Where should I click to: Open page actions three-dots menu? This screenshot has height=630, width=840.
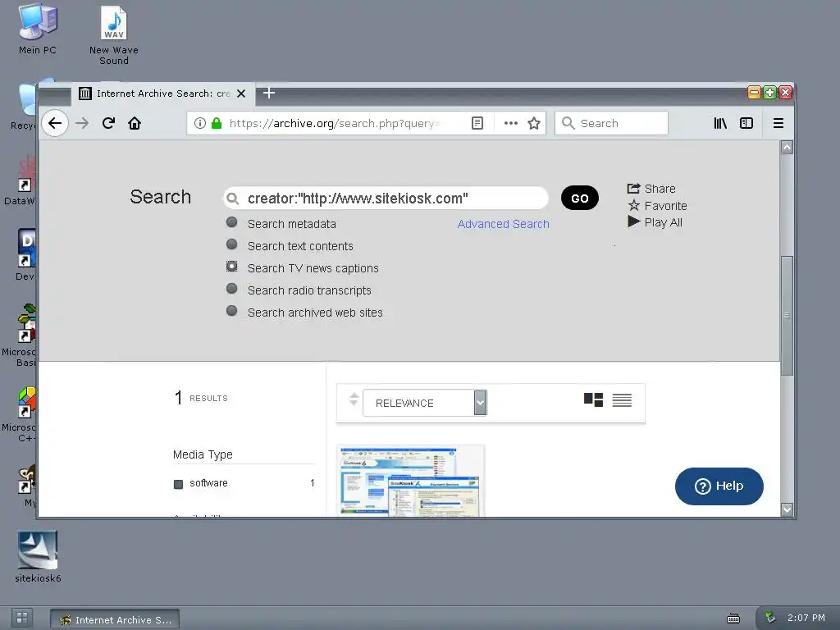[x=511, y=123]
